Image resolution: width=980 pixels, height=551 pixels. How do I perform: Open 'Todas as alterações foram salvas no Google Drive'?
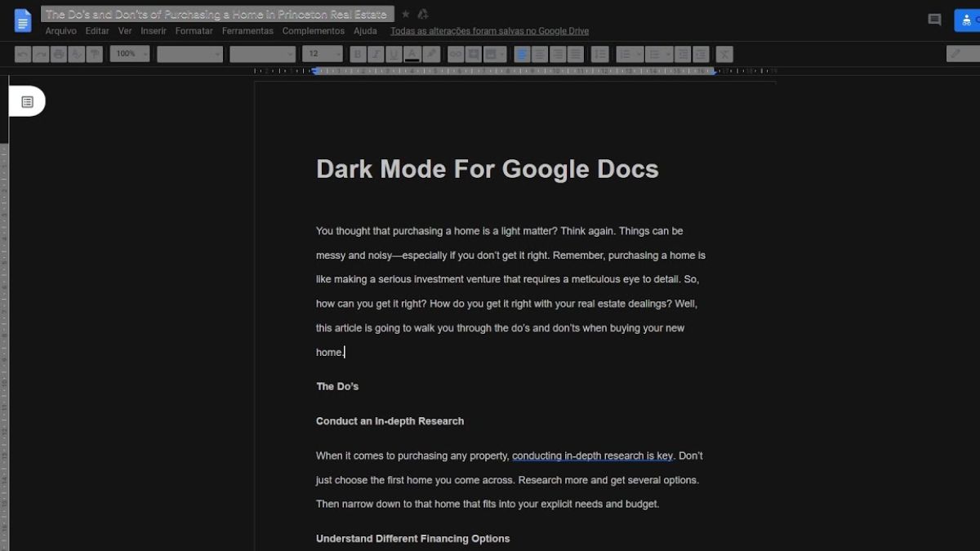pyautogui.click(x=488, y=30)
